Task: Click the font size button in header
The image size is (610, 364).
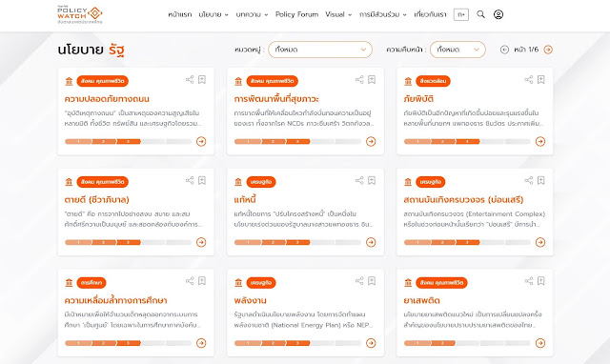Action: [x=461, y=14]
